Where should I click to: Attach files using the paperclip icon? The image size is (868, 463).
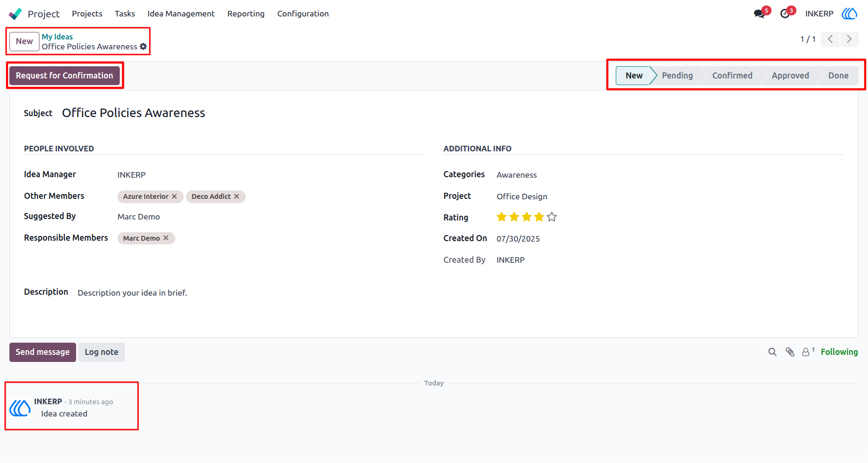790,352
